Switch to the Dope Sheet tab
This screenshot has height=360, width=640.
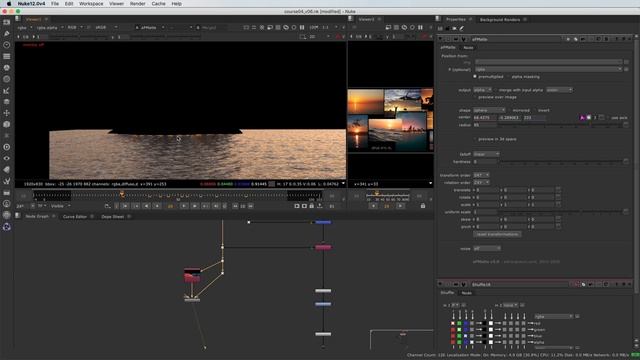[113, 217]
